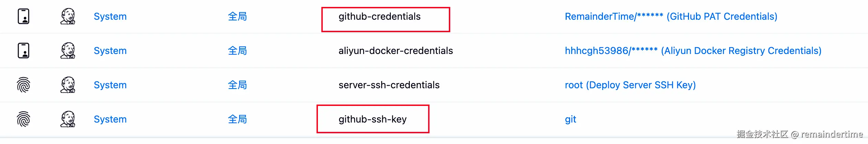
Task: Click the fingerprint icon in github-ssh-key row
Action: point(23,119)
